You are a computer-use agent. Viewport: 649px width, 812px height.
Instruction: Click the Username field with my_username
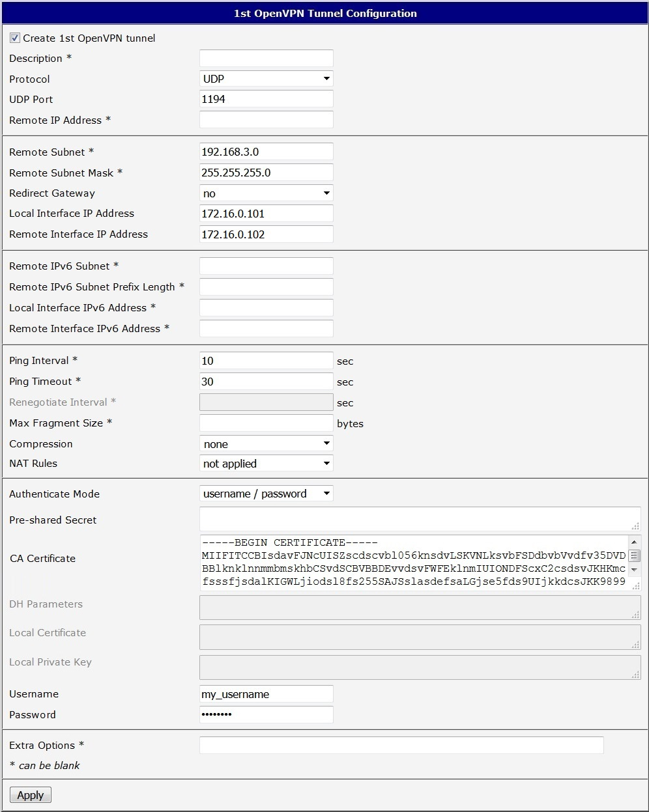point(266,694)
